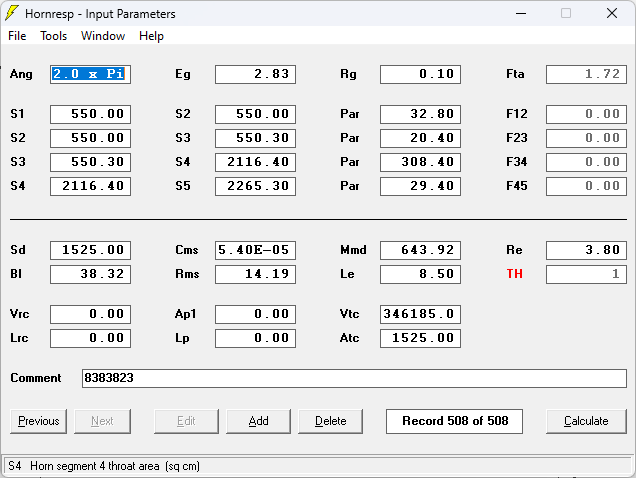Click the Hornresp lightning bolt icon
Viewport: 636px width, 478px height.
(x=12, y=13)
